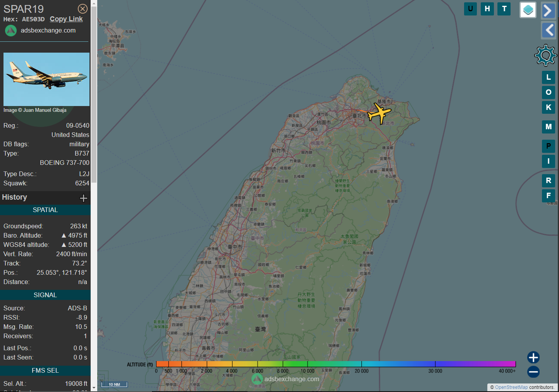Click the altitude color legend bar
Viewport: 559px width, 392px height.
pyautogui.click(x=335, y=364)
